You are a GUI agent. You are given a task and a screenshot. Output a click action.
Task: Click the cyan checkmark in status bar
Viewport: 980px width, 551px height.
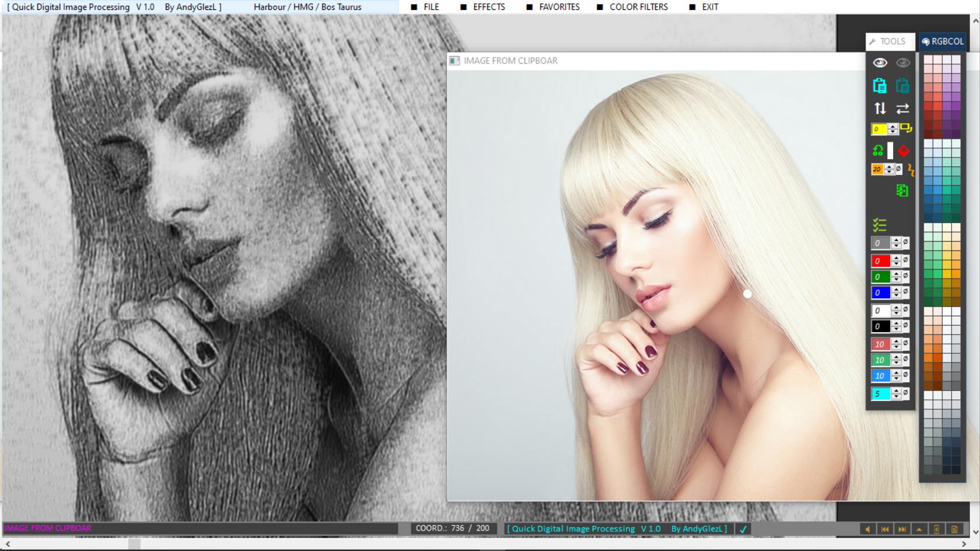pos(743,529)
